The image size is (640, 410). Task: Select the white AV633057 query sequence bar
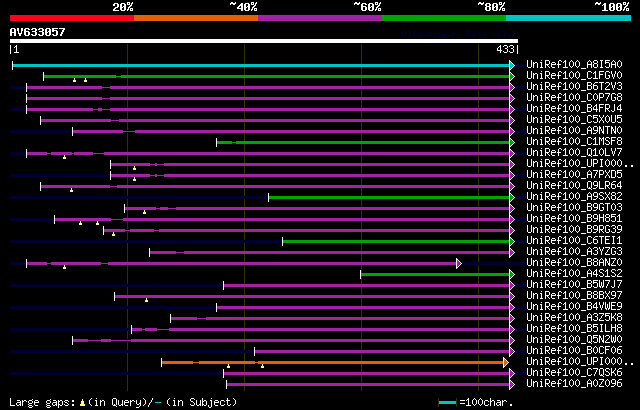[264, 41]
